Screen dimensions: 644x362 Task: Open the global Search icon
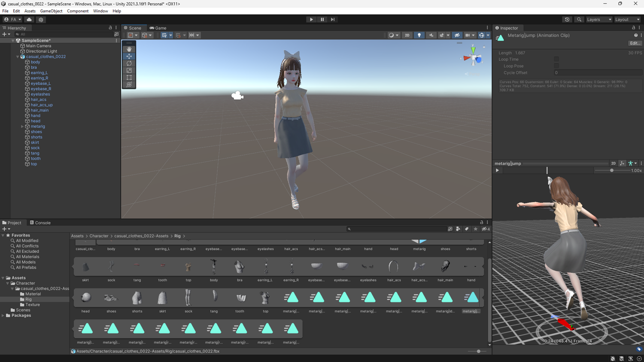coord(579,19)
